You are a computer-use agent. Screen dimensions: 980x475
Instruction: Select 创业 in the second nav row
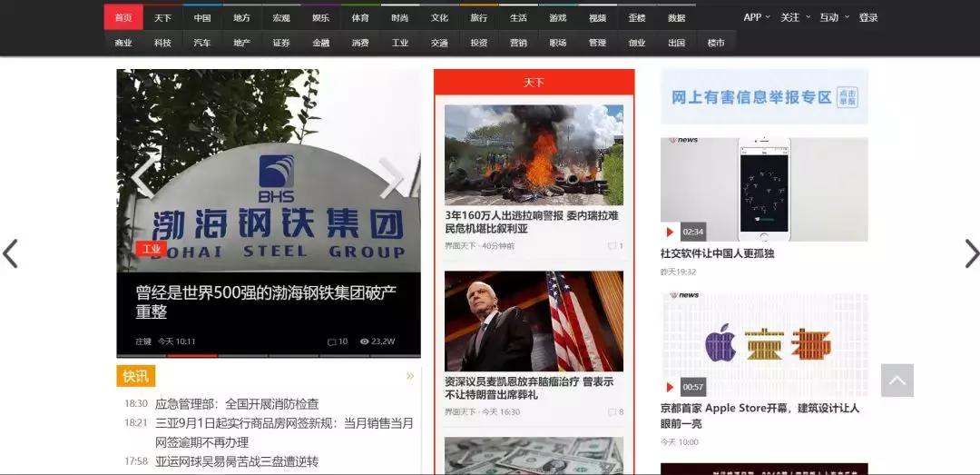[638, 43]
